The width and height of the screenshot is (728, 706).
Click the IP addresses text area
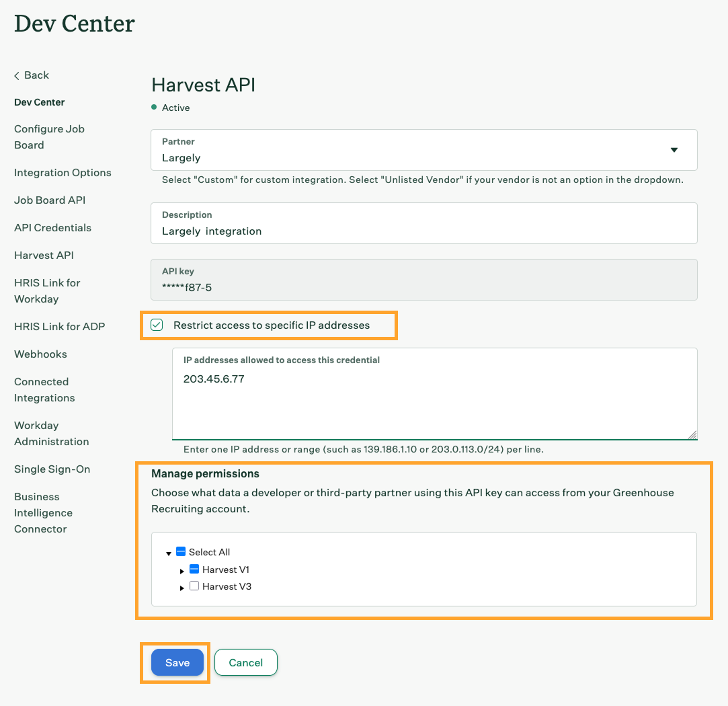pyautogui.click(x=434, y=403)
